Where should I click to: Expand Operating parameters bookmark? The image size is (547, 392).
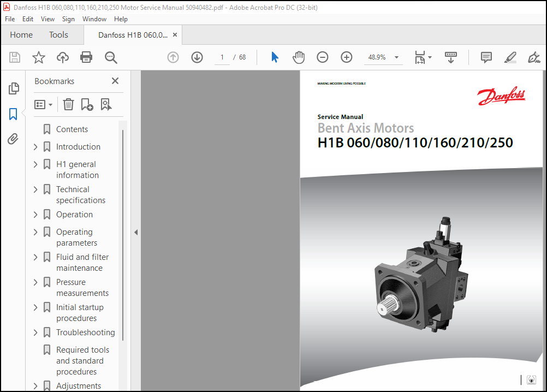(x=35, y=232)
